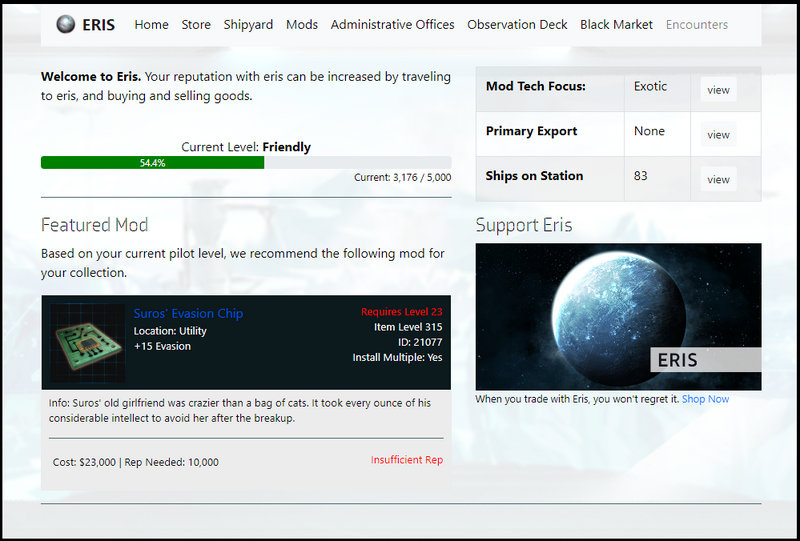Click the ID: 21077 text
The width and height of the screenshot is (800, 541).
pos(420,342)
